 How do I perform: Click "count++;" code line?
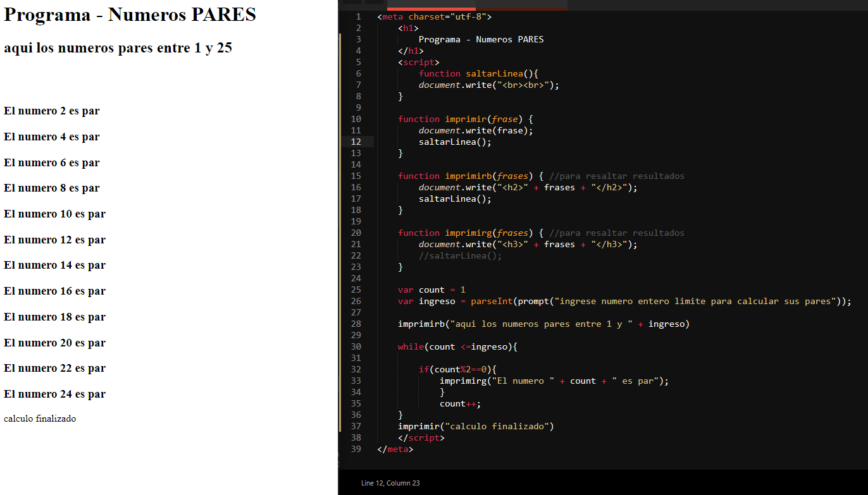tap(460, 403)
